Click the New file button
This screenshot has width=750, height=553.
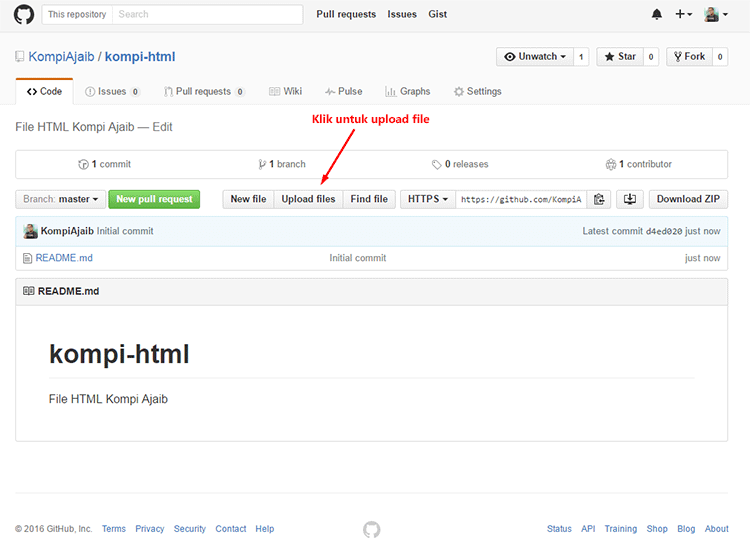(248, 199)
